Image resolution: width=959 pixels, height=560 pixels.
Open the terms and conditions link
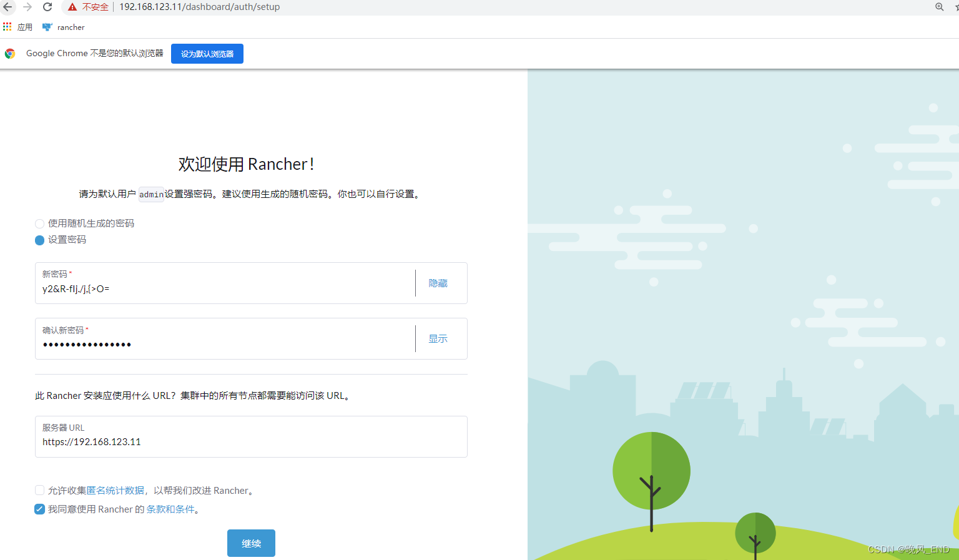(170, 509)
